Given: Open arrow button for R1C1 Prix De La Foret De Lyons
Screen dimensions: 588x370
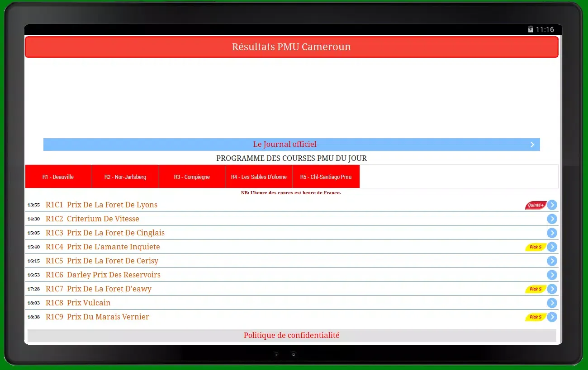Looking at the screenshot, I should 552,205.
